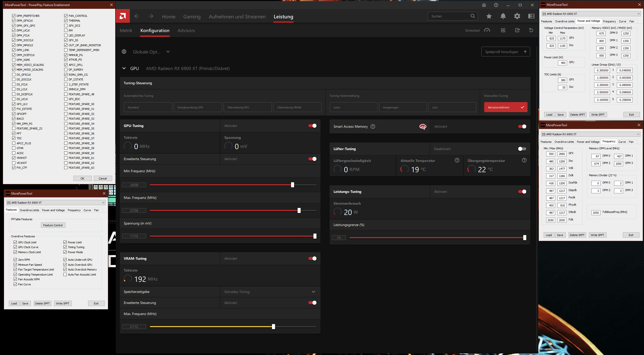Toggle VRAM Erweiterte Steuerung switch

[312, 303]
